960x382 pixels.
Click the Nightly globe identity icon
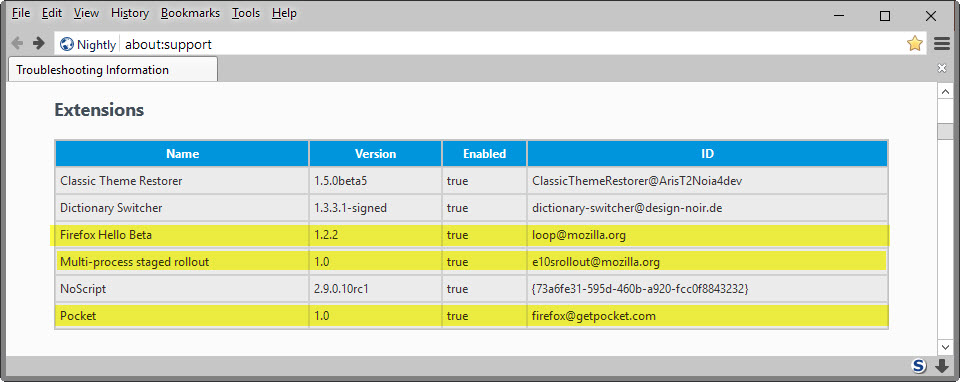point(67,44)
